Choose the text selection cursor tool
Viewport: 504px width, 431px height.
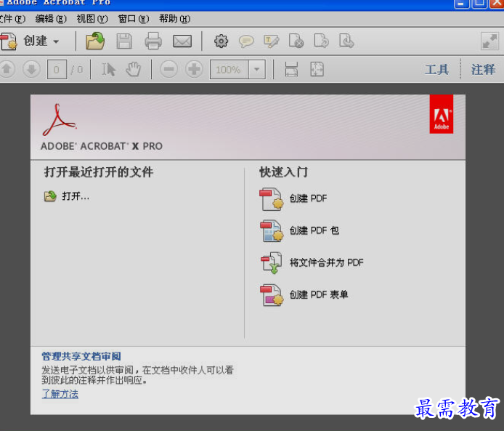[x=109, y=69]
